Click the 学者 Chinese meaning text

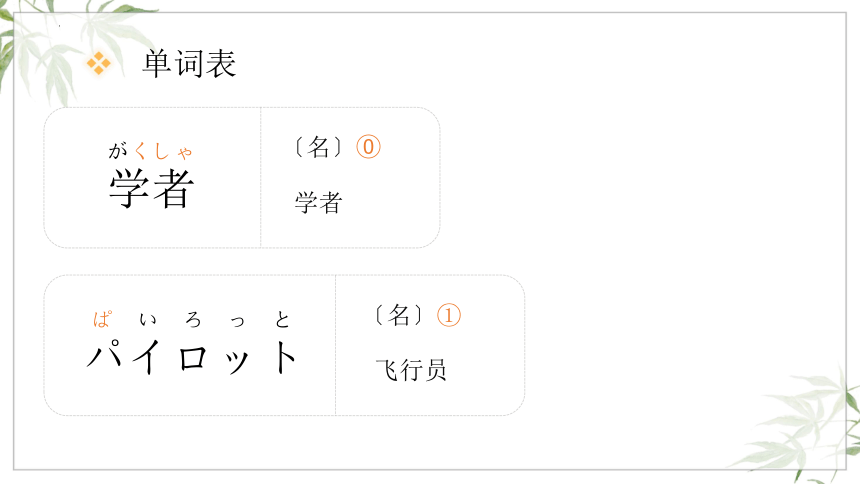(x=319, y=202)
